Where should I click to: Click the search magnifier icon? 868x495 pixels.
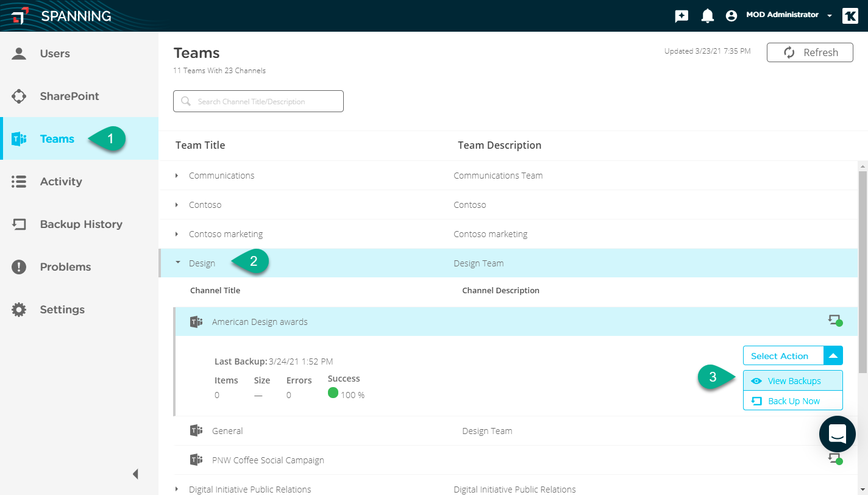tap(186, 102)
